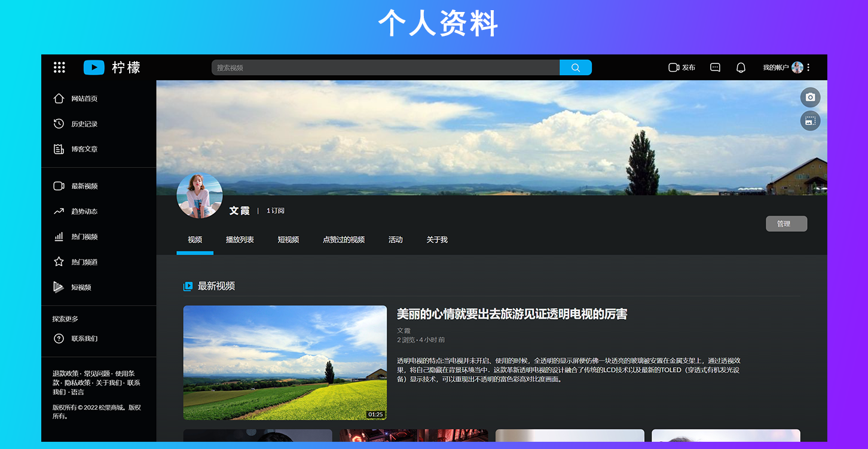Click the 我的帐户 avatar

(797, 68)
